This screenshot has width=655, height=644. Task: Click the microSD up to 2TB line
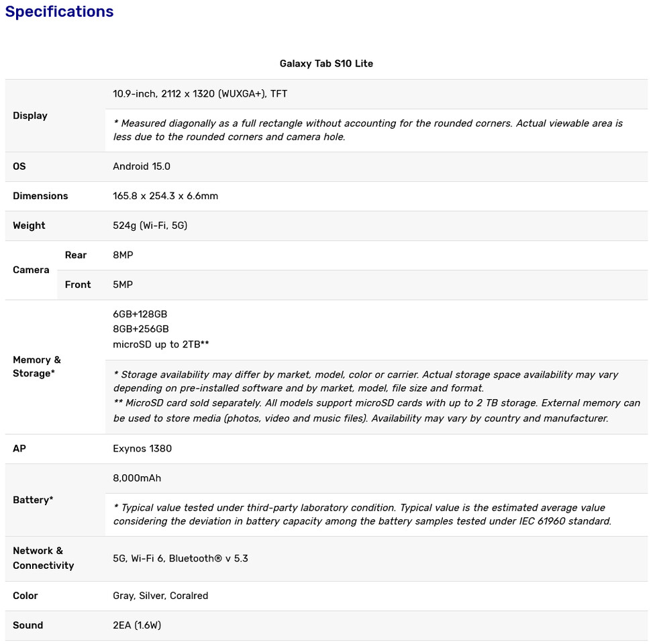pyautogui.click(x=161, y=345)
